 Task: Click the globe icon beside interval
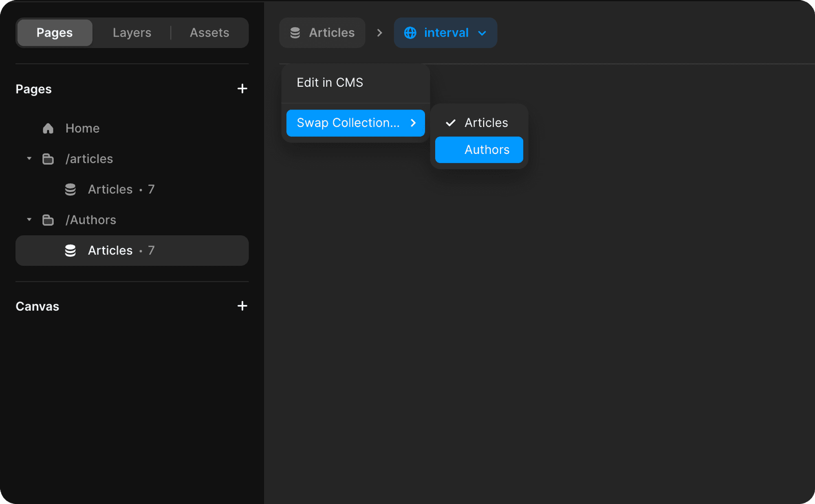(x=410, y=33)
